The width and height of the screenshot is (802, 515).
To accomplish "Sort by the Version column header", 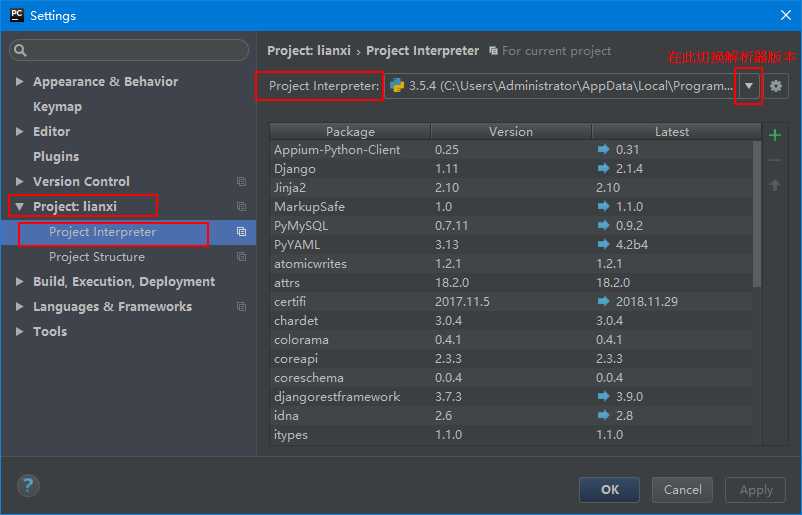I will (x=511, y=131).
